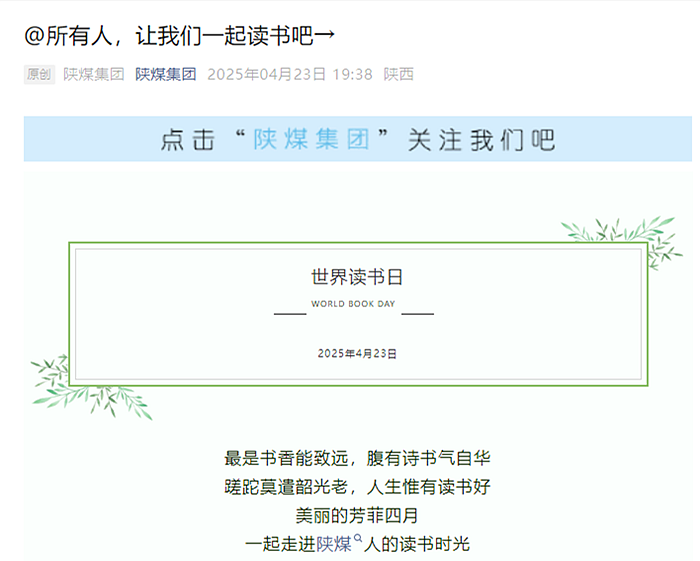
Task: Click the 点击 text in the top banner
Action: pos(188,140)
